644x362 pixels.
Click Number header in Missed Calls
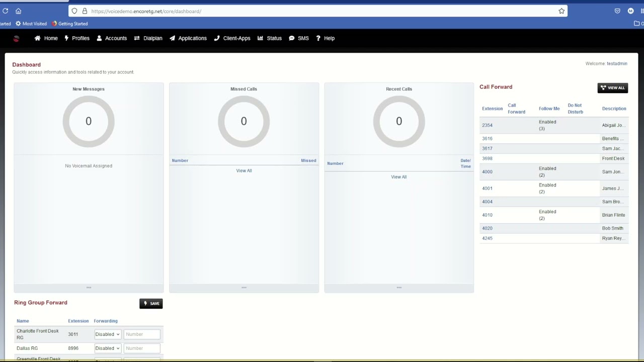pos(180,161)
